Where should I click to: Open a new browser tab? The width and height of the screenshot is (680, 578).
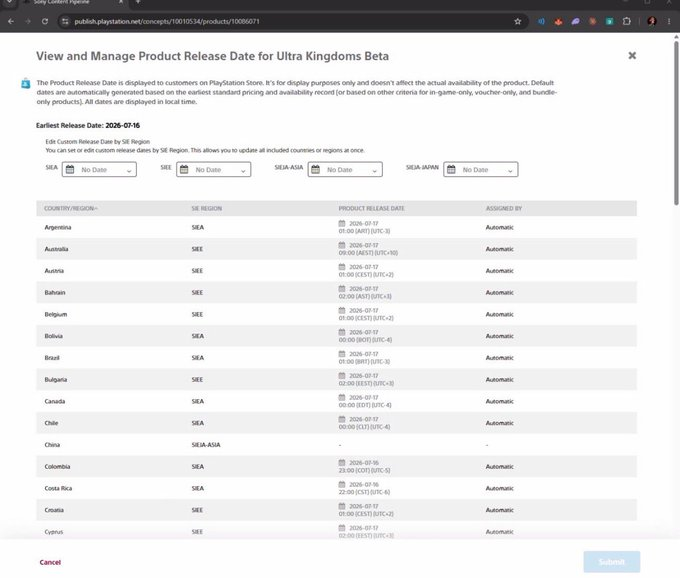[x=138, y=2]
